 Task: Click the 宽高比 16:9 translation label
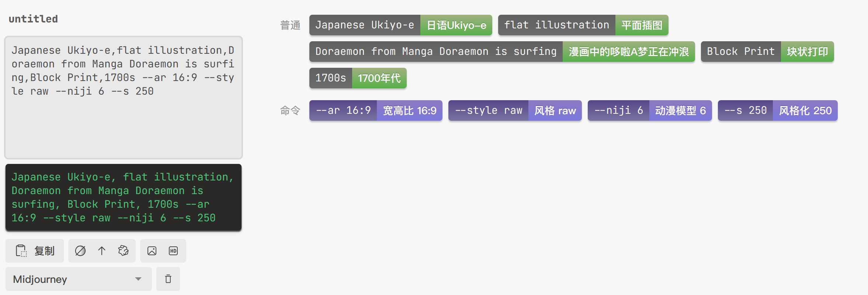[410, 110]
